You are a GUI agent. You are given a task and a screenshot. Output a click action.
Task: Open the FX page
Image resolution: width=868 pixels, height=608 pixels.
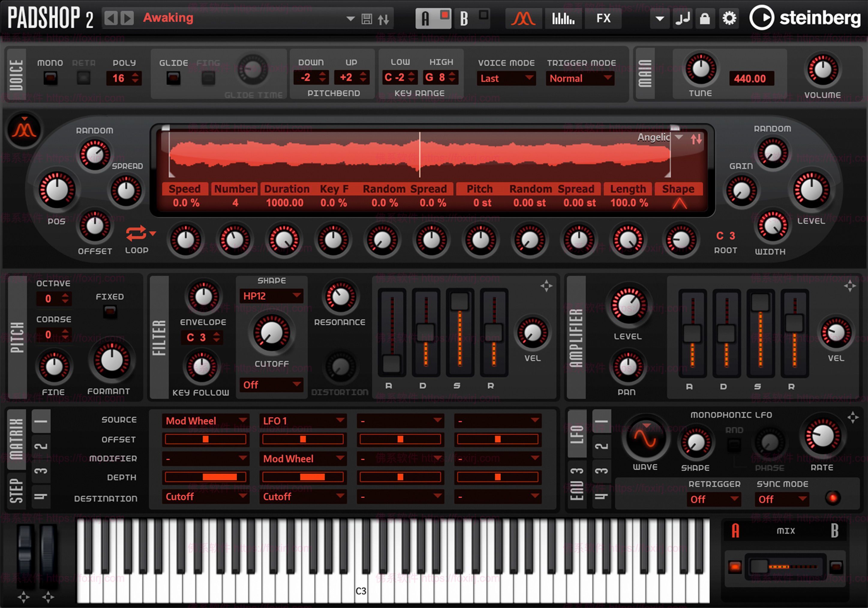coord(603,18)
